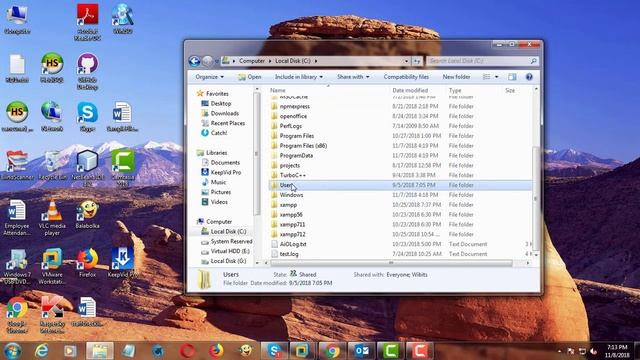Click the Windows Start button
The width and height of the screenshot is (640, 360).
(13, 351)
